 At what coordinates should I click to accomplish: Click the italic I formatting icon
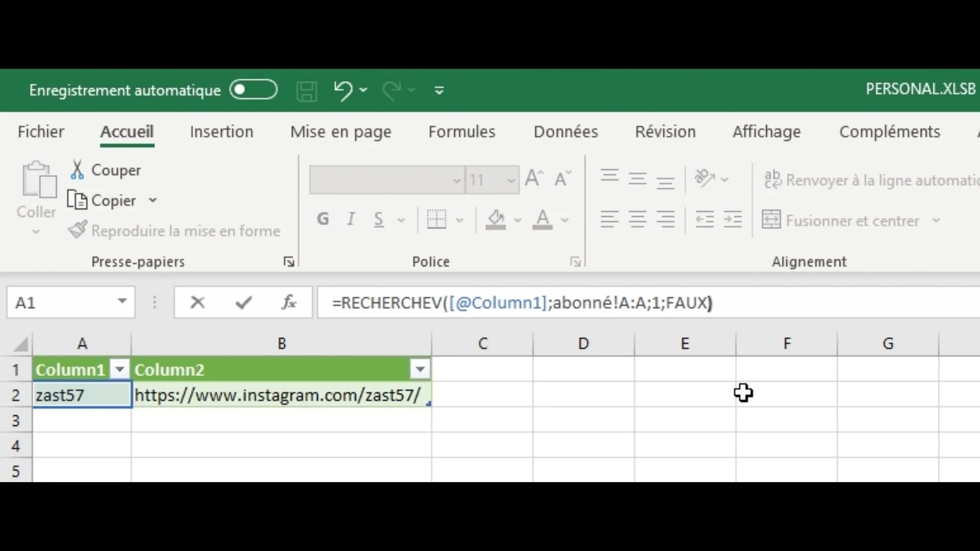click(351, 219)
